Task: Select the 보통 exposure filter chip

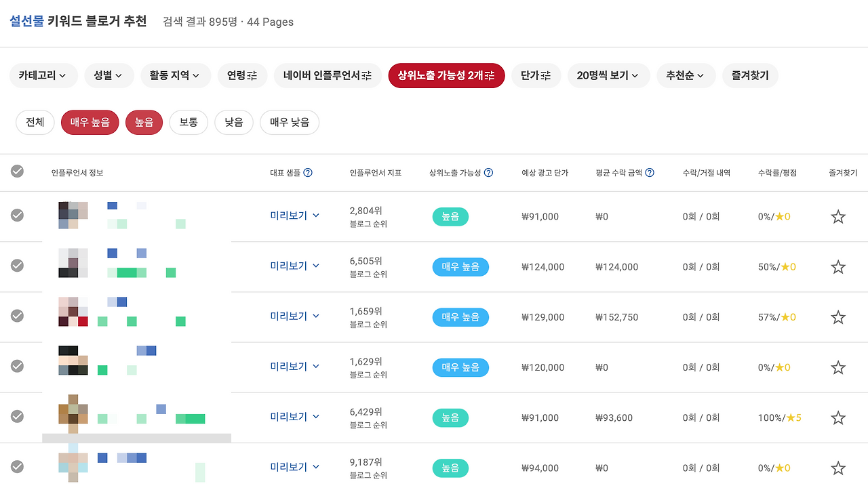Action: pos(189,122)
